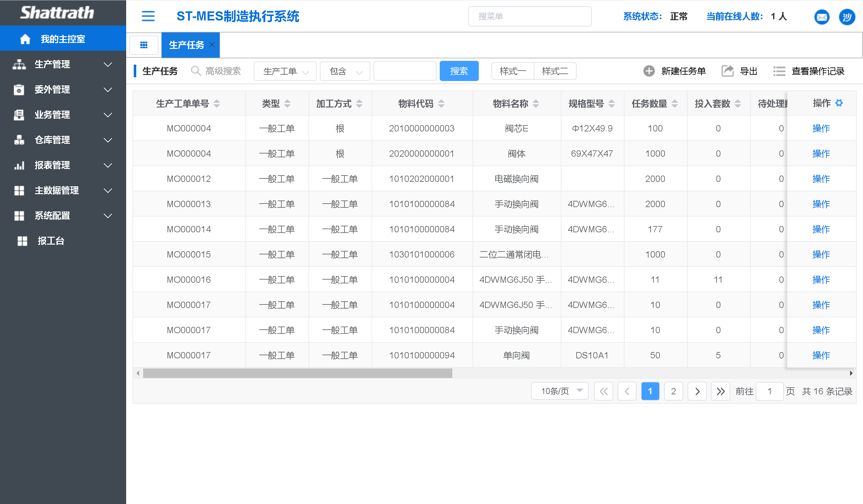Image resolution: width=863 pixels, height=504 pixels.
Task: Click cell MO000013 in table
Action: [189, 204]
